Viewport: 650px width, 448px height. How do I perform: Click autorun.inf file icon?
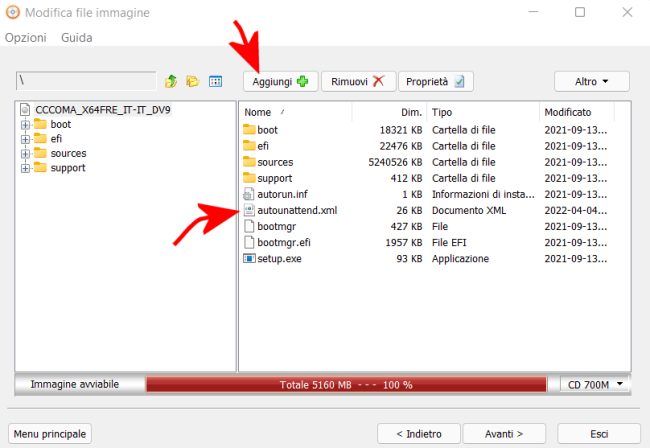click(x=249, y=194)
